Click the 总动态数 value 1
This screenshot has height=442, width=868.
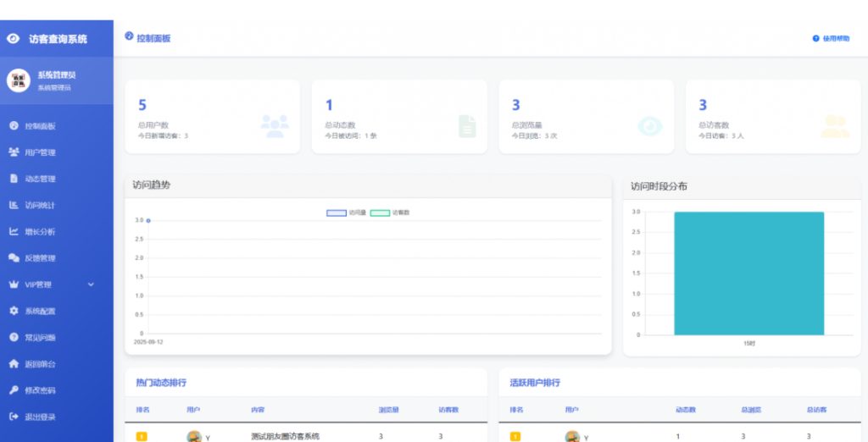coord(329,105)
